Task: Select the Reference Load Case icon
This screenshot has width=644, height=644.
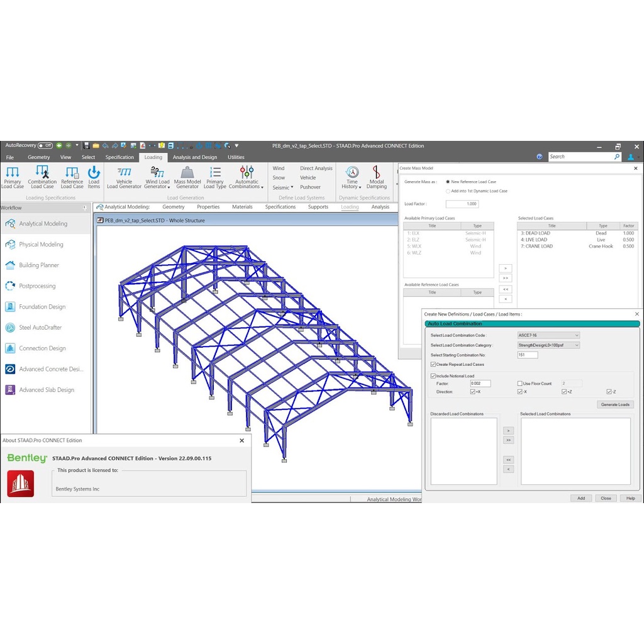Action: coord(72,177)
